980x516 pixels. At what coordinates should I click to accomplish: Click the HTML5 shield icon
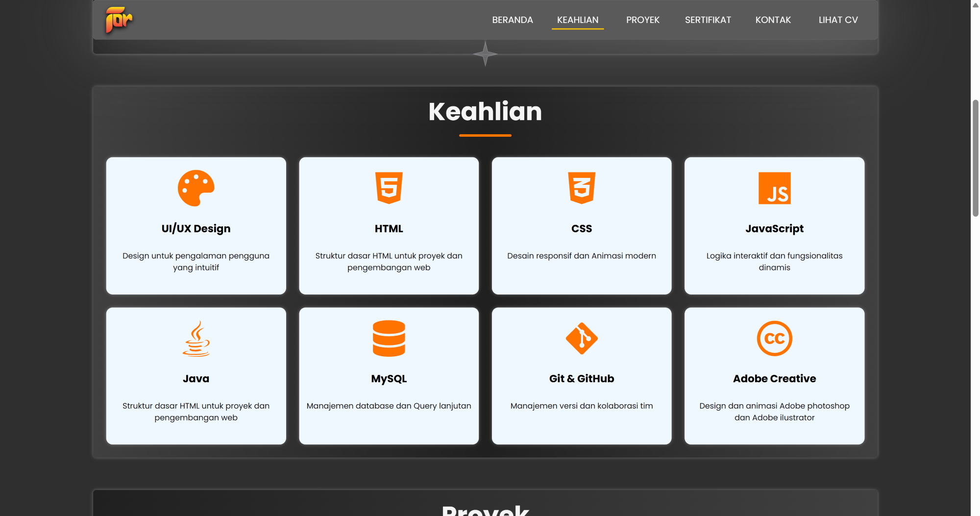point(389,188)
